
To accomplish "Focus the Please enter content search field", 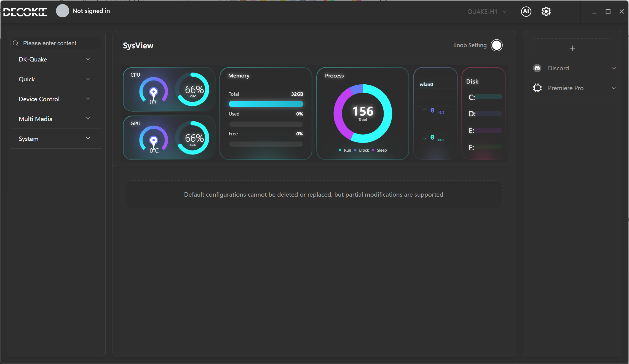I will pyautogui.click(x=56, y=43).
